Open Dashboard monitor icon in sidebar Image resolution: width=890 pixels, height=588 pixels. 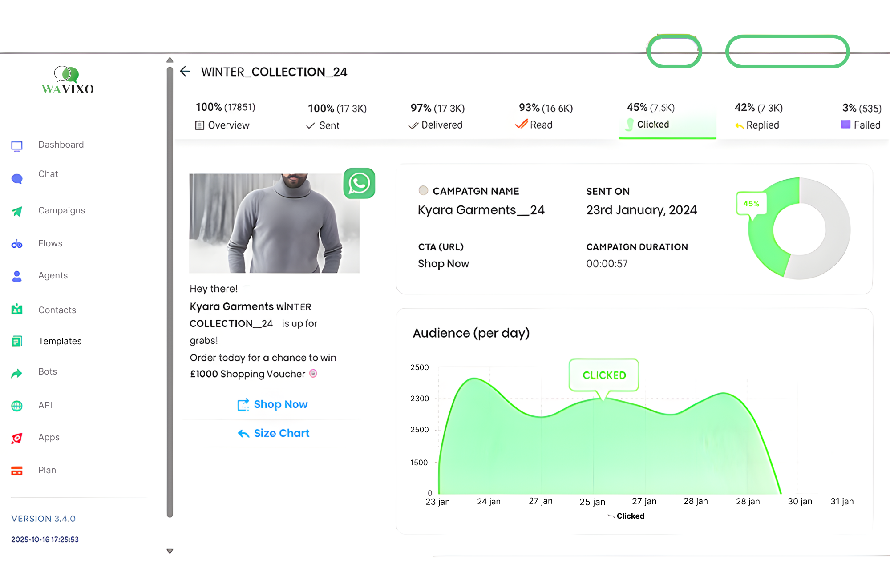[17, 146]
